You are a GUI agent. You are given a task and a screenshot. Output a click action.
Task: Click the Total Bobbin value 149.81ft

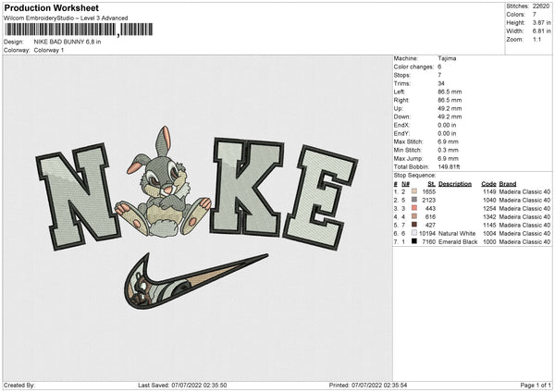coord(449,166)
